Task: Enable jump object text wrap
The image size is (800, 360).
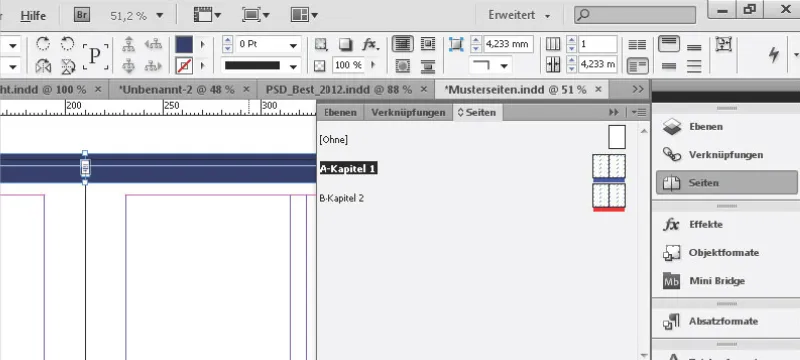Action: (x=428, y=66)
